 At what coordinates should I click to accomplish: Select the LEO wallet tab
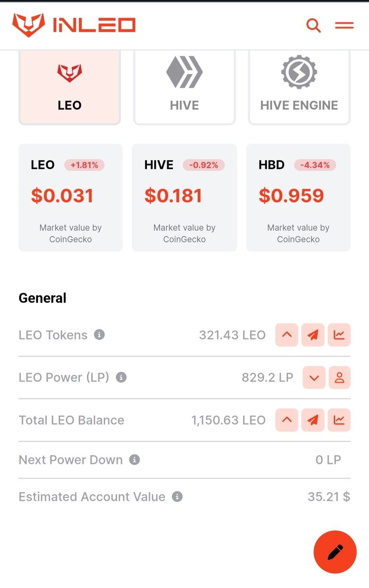coord(70,87)
